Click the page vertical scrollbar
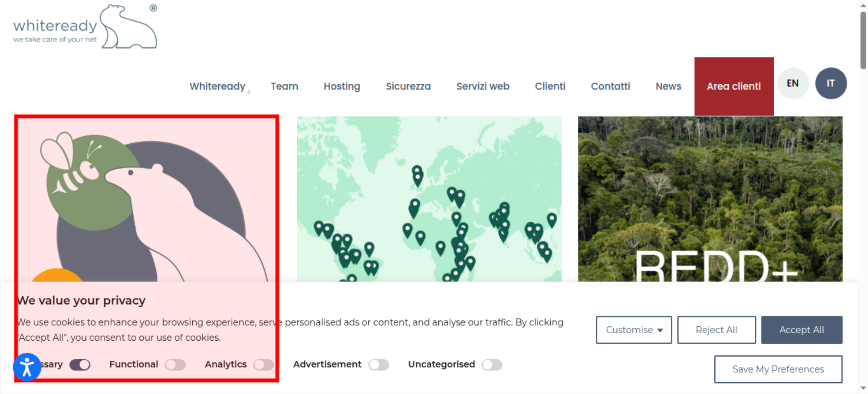Screen dimensions: 868x394 (863, 40)
